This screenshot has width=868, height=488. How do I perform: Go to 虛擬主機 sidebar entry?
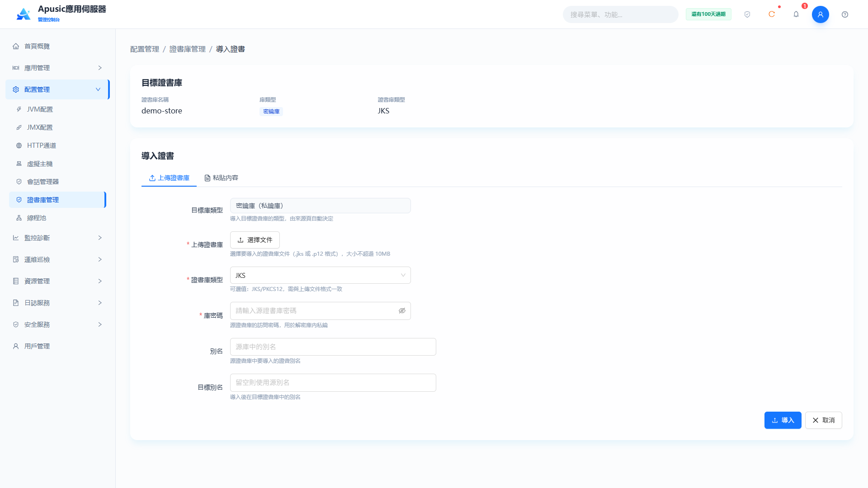coord(58,164)
